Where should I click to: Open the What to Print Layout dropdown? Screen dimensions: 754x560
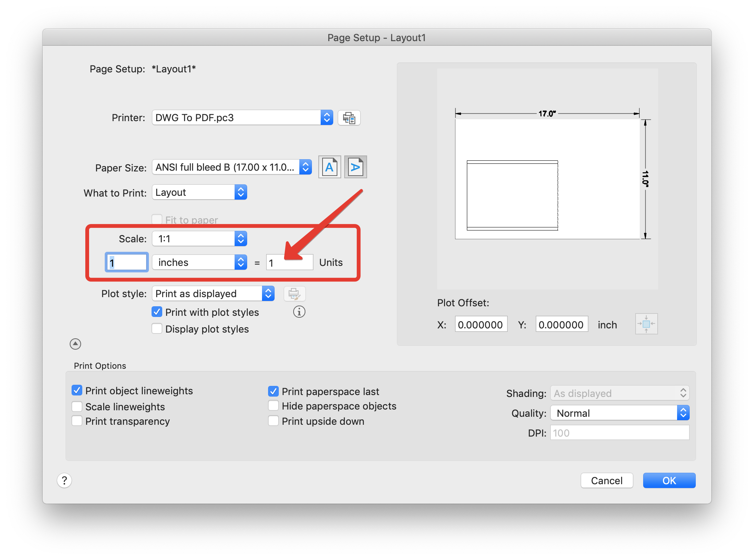(199, 192)
